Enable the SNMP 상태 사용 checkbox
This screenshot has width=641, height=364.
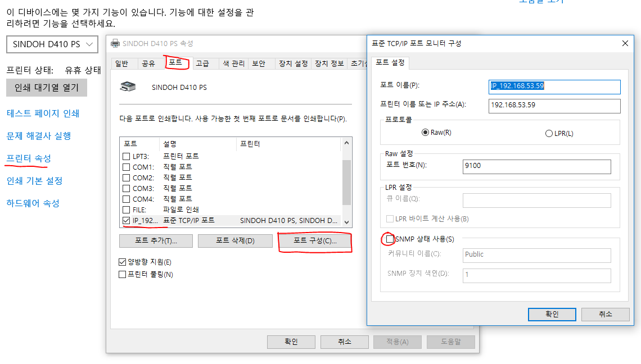390,239
